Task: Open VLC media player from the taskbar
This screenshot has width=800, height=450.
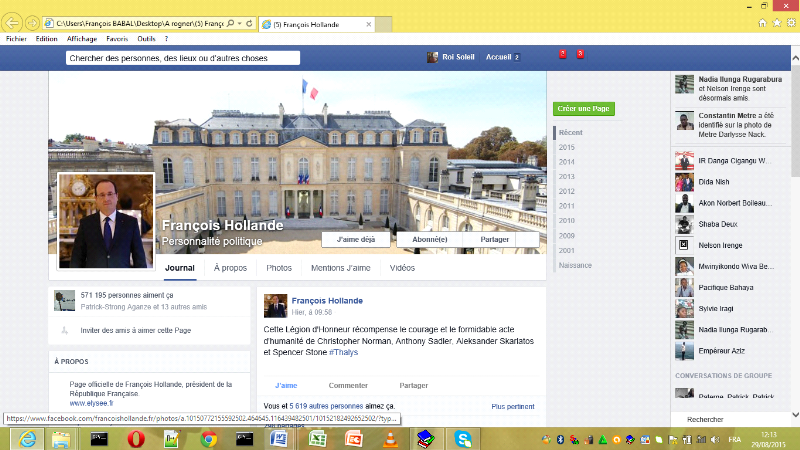Action: click(388, 438)
